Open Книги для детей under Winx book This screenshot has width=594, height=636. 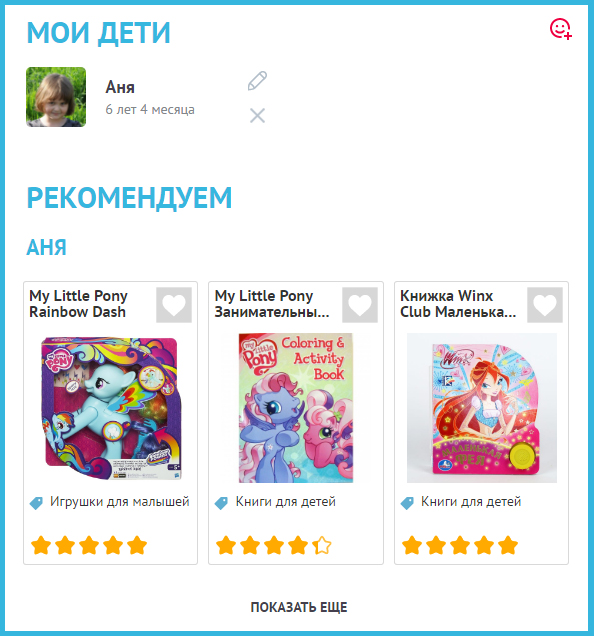pos(471,502)
